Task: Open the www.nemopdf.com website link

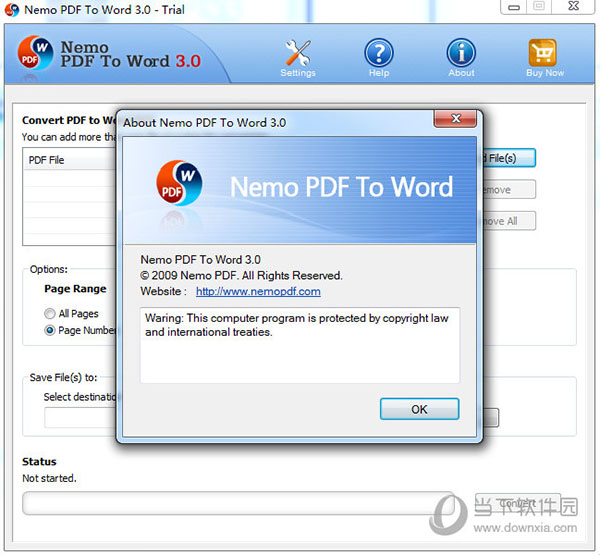Action: (258, 291)
